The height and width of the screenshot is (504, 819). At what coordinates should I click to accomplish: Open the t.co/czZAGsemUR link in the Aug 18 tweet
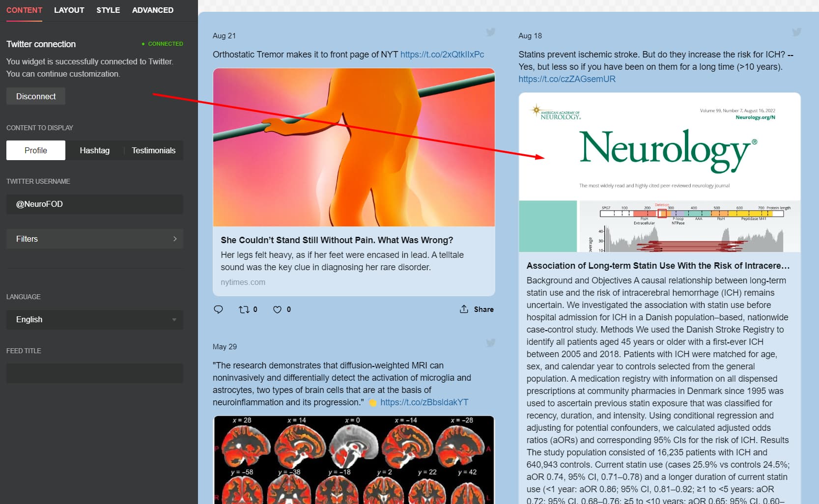click(x=567, y=79)
